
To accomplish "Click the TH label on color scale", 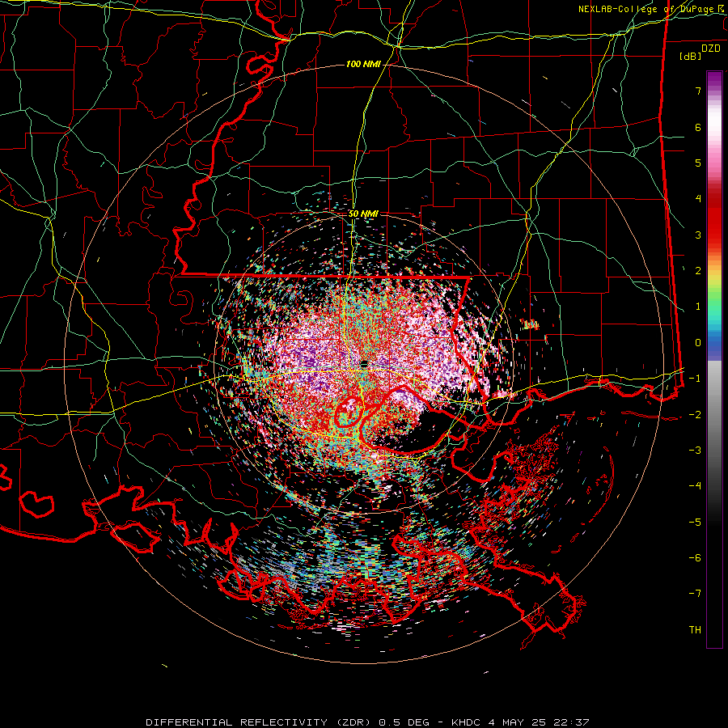I will point(695,629).
